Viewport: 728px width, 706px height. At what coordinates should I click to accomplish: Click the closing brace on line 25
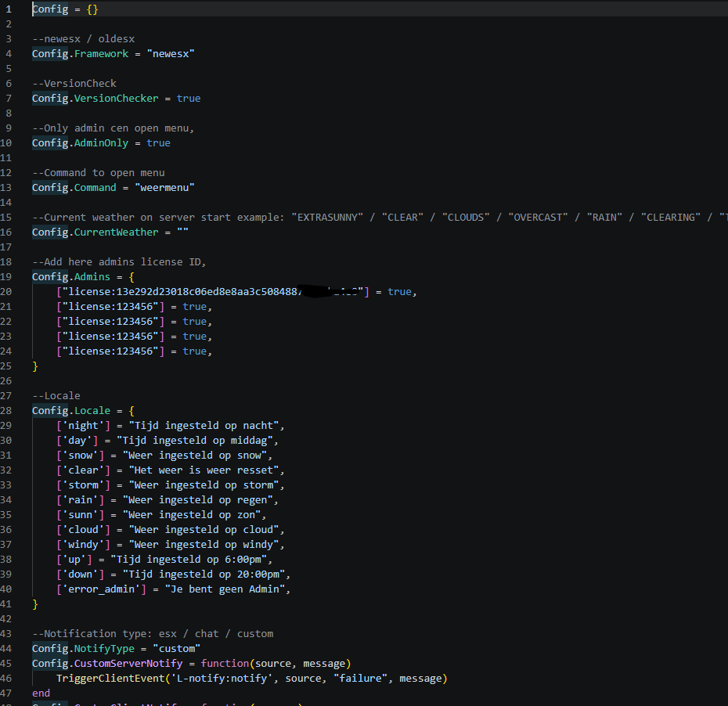(x=35, y=366)
